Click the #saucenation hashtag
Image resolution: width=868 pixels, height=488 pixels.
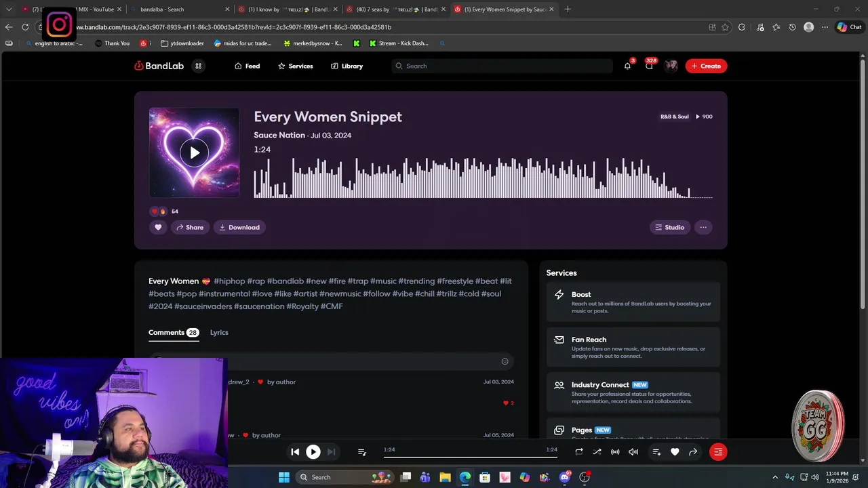click(259, 306)
